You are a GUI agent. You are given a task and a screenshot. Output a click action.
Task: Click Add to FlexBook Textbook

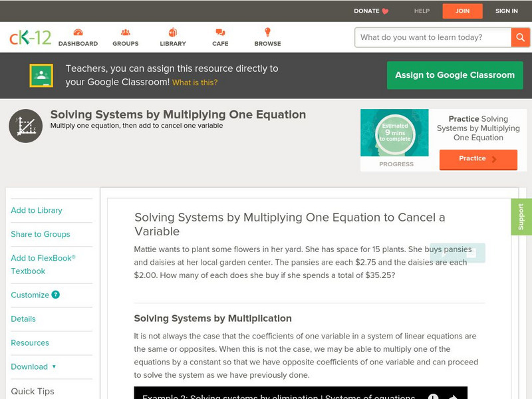click(x=43, y=265)
